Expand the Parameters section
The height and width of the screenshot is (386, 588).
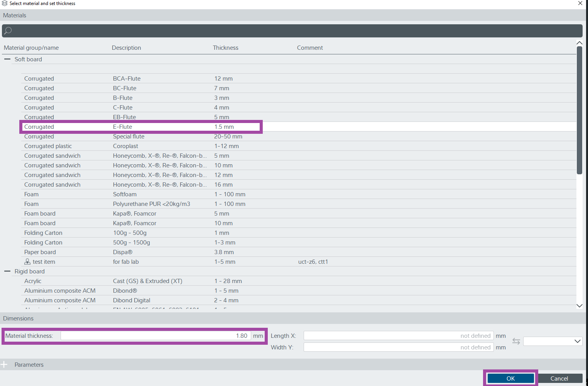(4, 364)
